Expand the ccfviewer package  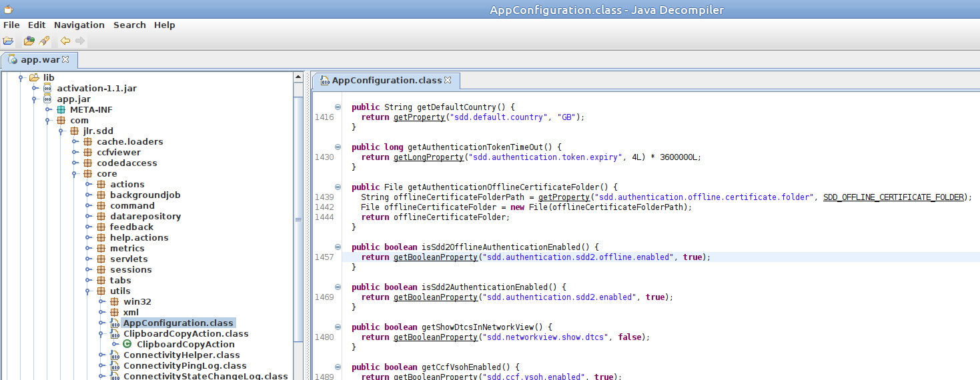[74, 152]
